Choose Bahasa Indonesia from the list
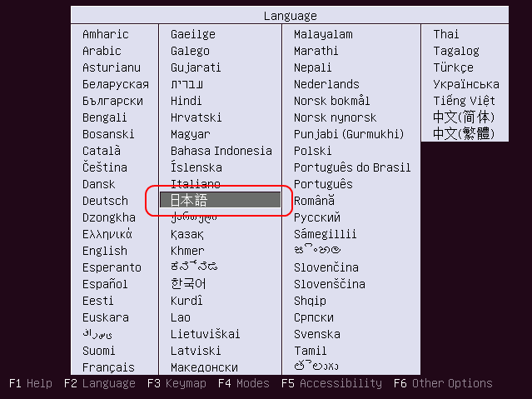The width and height of the screenshot is (532, 399). [x=221, y=151]
